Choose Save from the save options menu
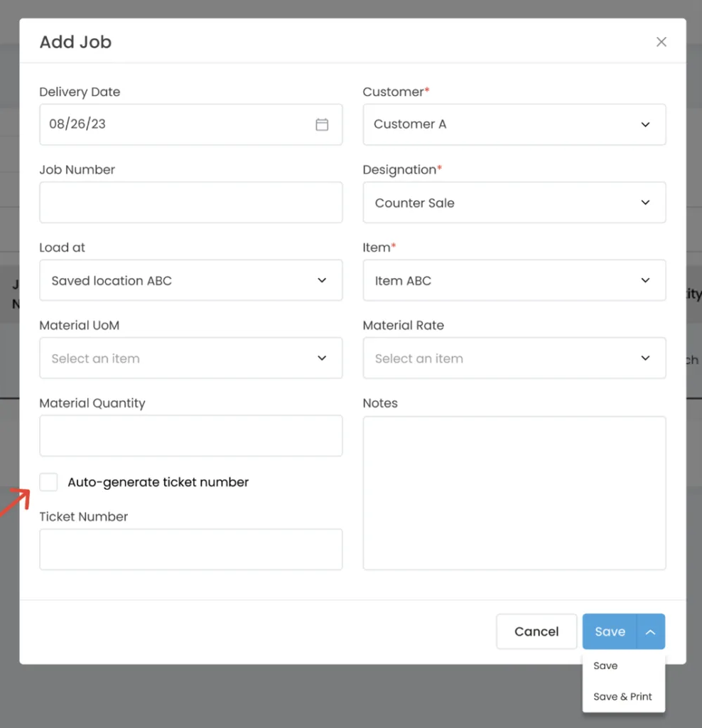This screenshot has height=728, width=702. (x=605, y=665)
